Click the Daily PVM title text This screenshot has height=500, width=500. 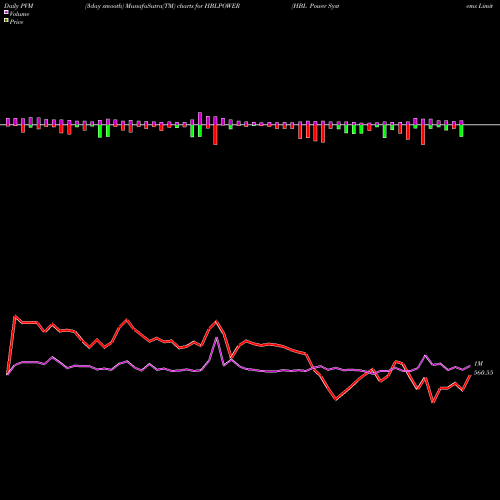tap(18, 6)
